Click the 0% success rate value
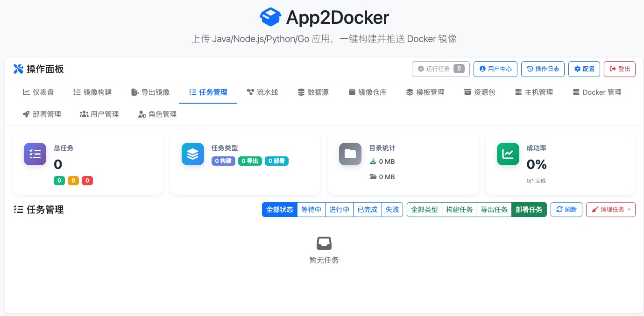Image resolution: width=644 pixels, height=316 pixels. pos(537,164)
